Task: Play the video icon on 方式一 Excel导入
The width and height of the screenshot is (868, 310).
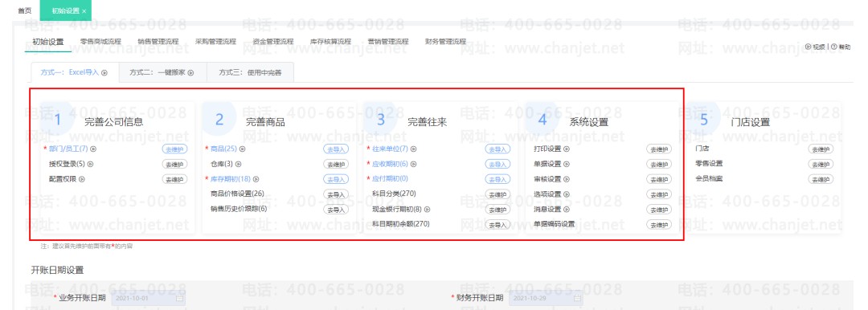Action: coord(104,72)
